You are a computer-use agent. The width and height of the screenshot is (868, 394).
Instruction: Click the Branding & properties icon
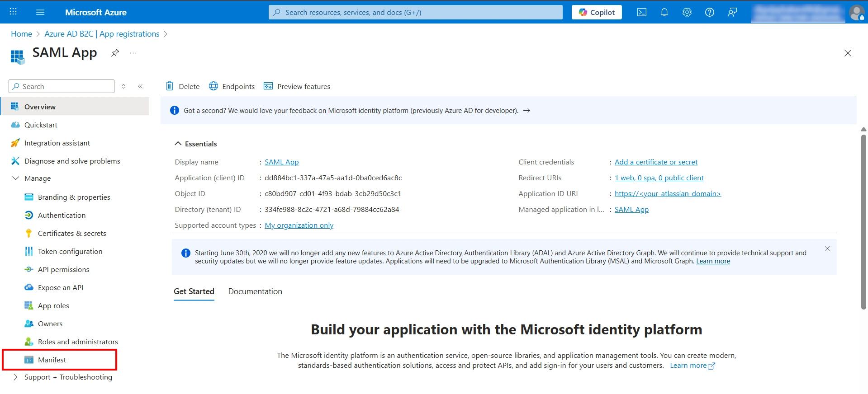point(29,197)
